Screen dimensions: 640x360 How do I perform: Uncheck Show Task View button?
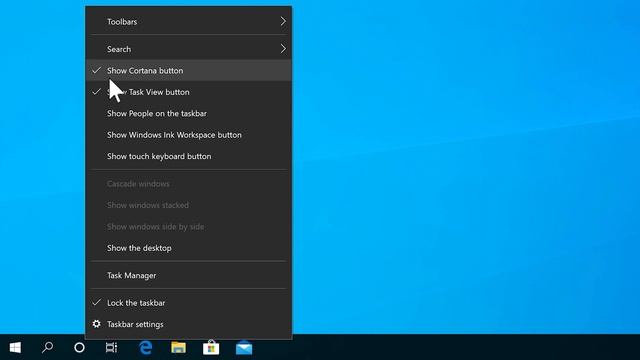coord(189,92)
